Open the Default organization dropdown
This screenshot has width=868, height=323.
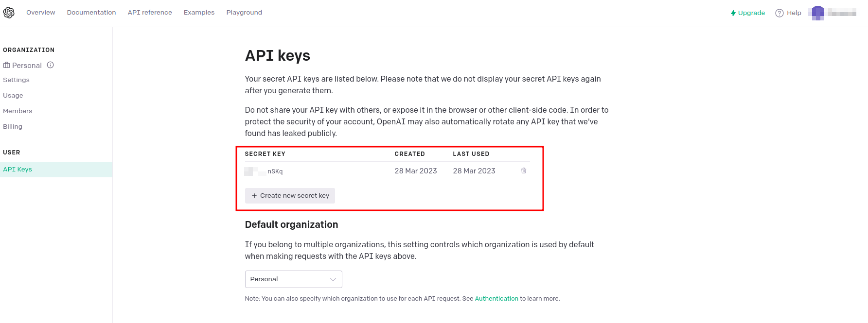pyautogui.click(x=293, y=279)
